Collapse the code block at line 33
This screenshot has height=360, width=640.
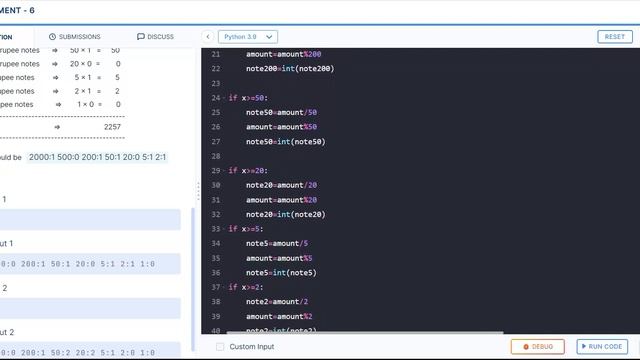tap(224, 229)
